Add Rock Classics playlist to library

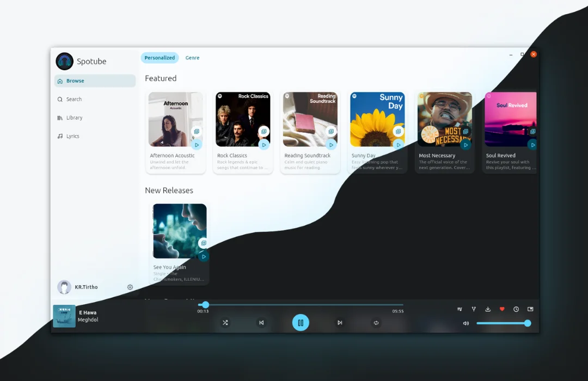[264, 132]
